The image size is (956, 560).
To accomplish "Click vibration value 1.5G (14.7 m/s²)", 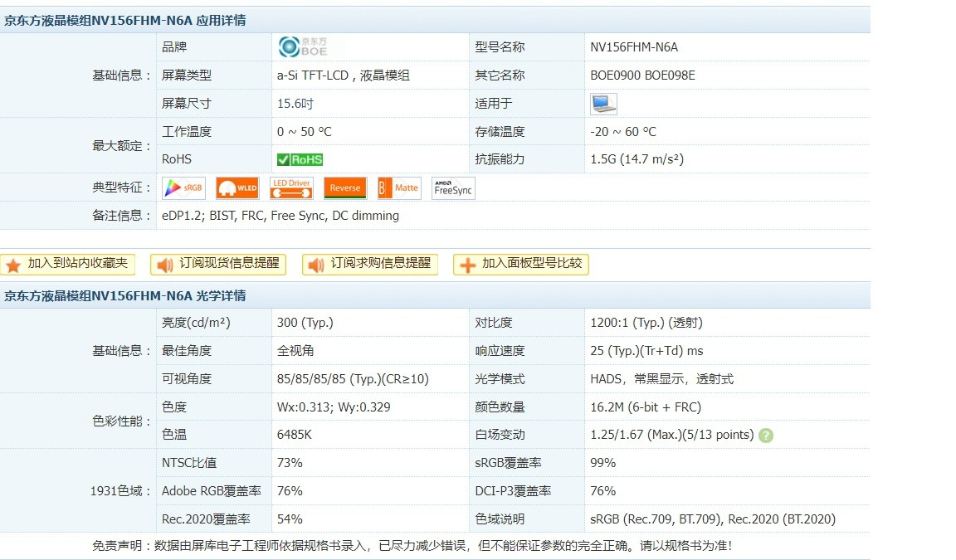I will tap(637, 159).
